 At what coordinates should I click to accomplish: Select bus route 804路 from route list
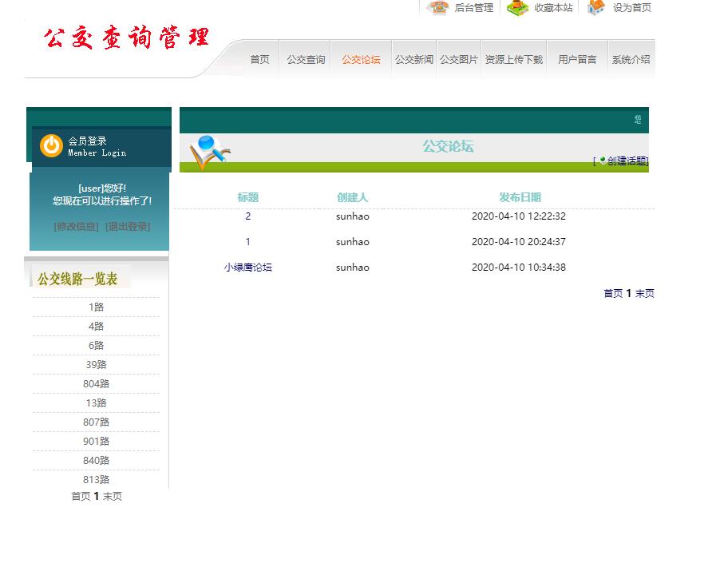click(x=96, y=383)
